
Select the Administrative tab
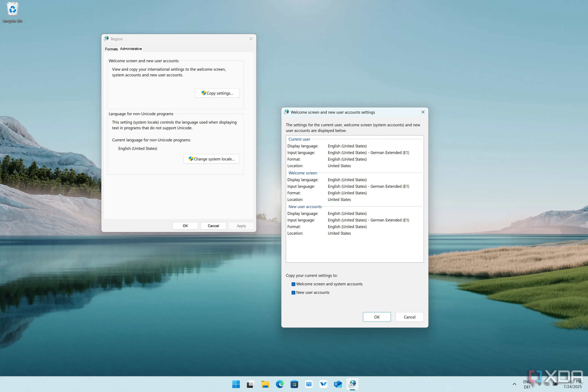point(131,49)
